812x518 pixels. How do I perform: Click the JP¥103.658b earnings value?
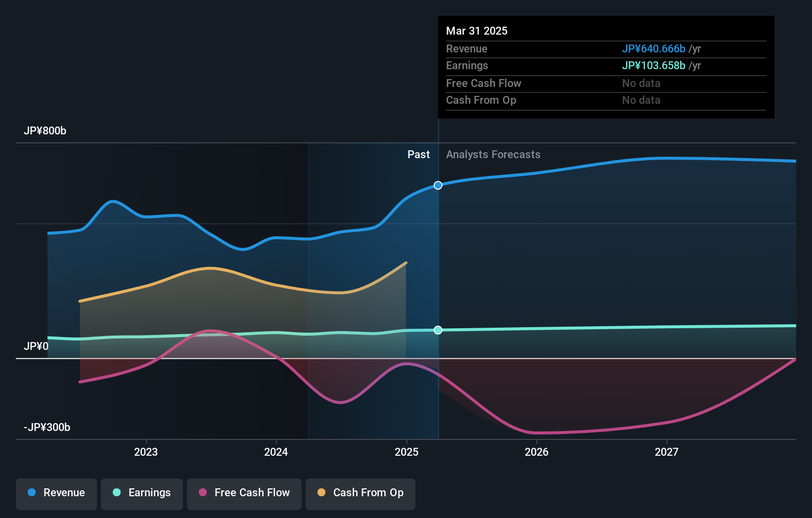(654, 65)
